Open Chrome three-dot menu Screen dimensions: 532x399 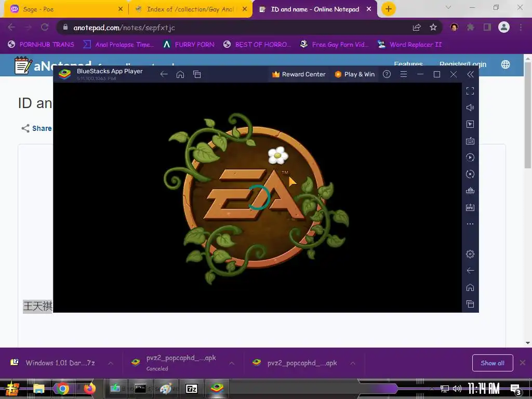pyautogui.click(x=521, y=27)
